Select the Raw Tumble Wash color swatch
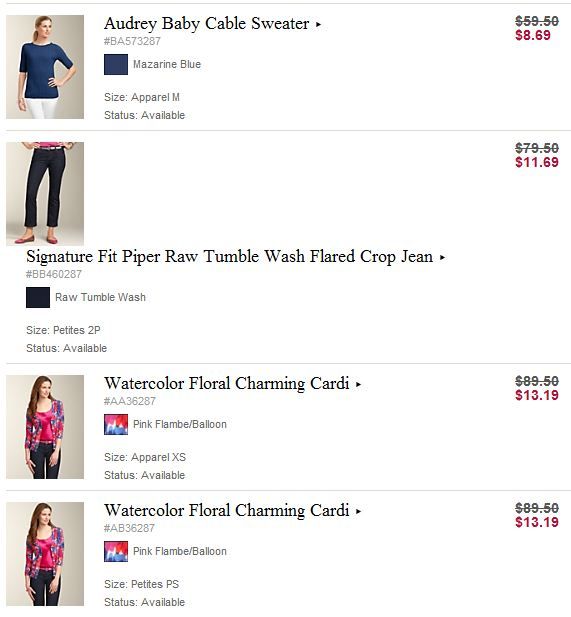Screen dimensions: 571x617 coord(38,297)
